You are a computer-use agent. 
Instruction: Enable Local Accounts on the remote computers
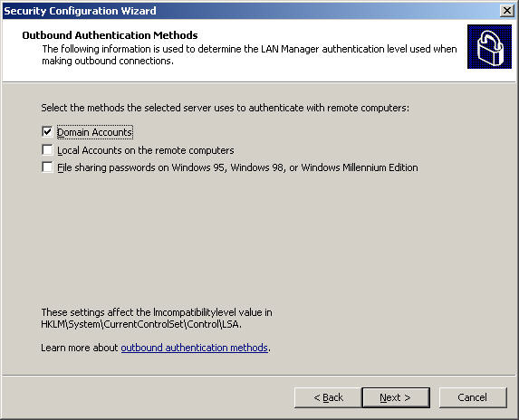[47, 150]
